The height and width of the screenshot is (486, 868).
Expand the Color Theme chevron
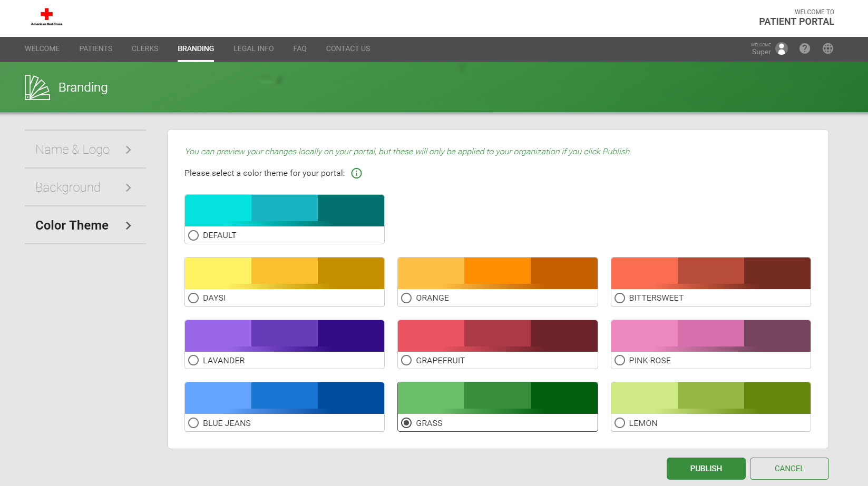pos(128,226)
